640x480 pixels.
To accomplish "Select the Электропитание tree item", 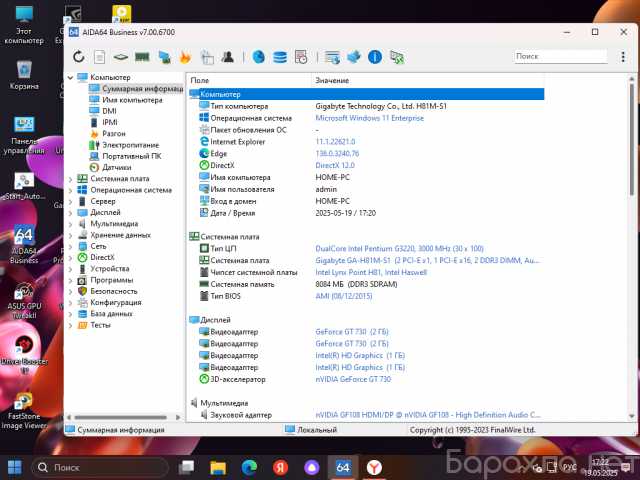I will click(131, 145).
